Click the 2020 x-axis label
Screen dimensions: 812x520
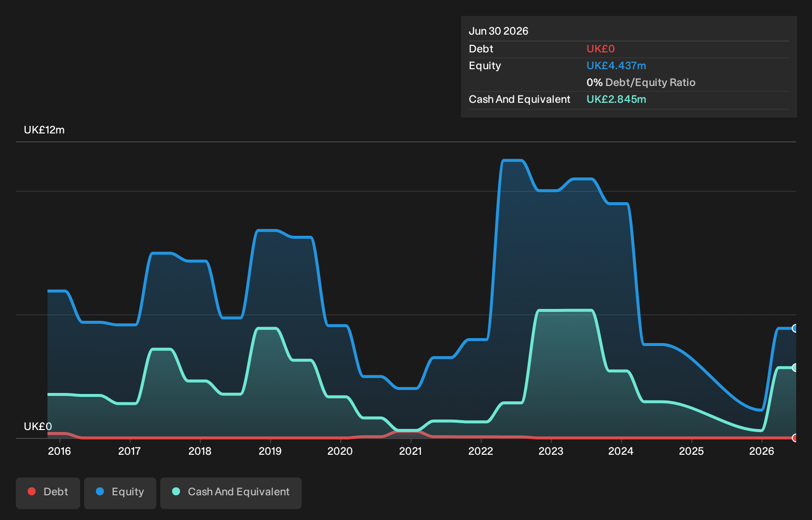coord(340,451)
